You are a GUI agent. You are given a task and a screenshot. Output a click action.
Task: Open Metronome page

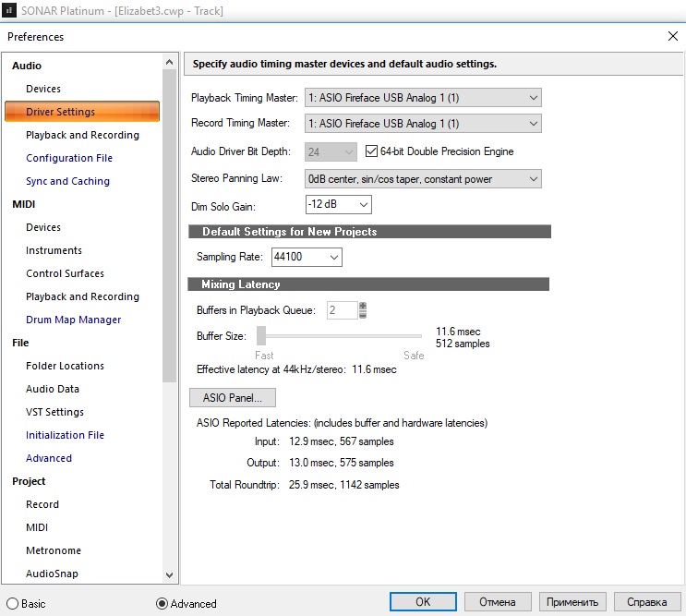click(54, 550)
